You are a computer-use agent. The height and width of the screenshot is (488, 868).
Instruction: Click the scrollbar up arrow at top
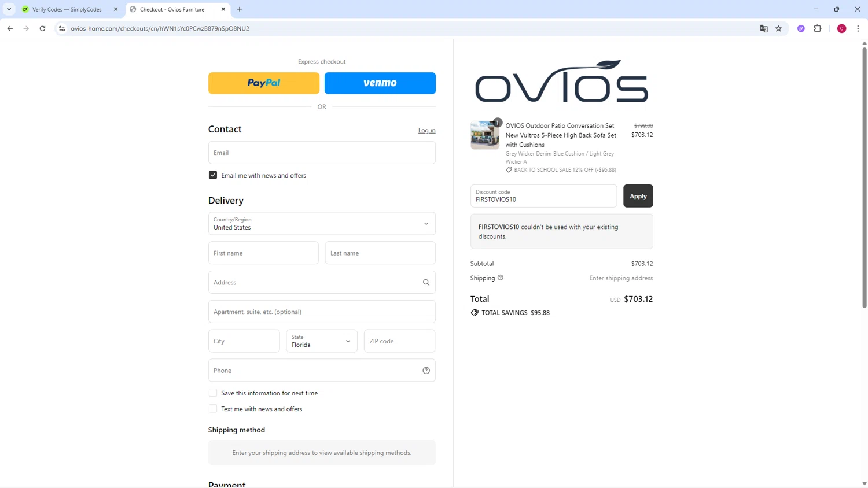[x=865, y=43]
